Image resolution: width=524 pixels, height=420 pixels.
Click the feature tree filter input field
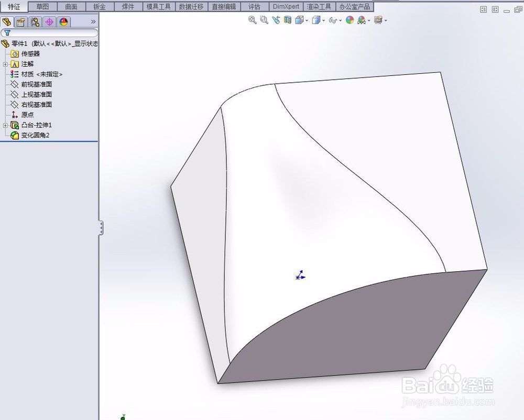pos(49,32)
